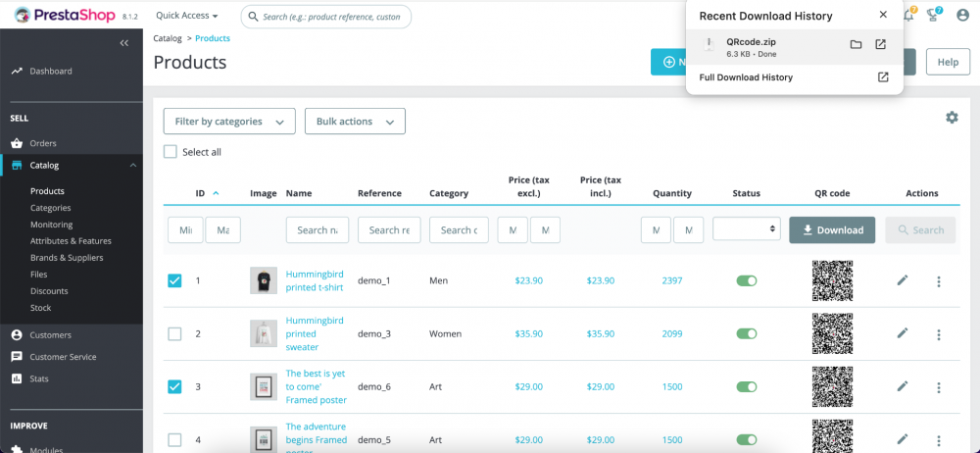Open the user profile avatar icon
Image resolution: width=980 pixels, height=453 pixels.
962,15
